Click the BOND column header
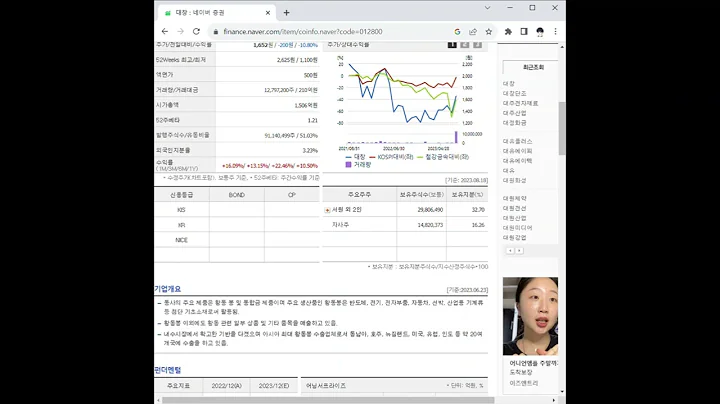Screen dimensions: 720x404 point(236,195)
